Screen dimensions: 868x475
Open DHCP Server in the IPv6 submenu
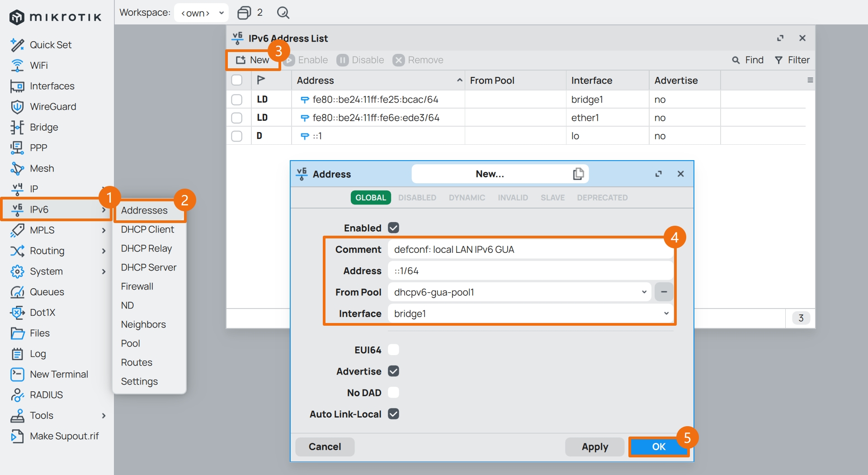pyautogui.click(x=149, y=267)
